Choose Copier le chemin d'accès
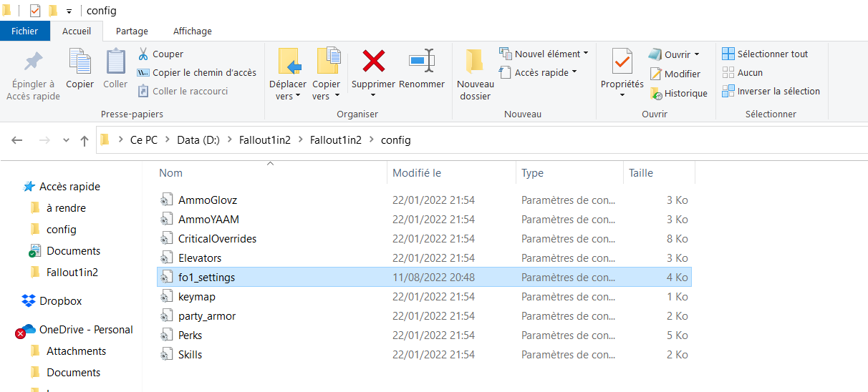 coord(196,72)
